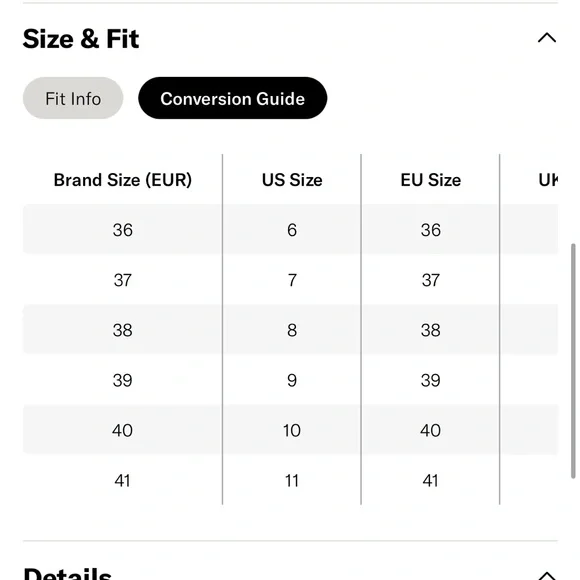Select brand size 39 cell

point(123,380)
